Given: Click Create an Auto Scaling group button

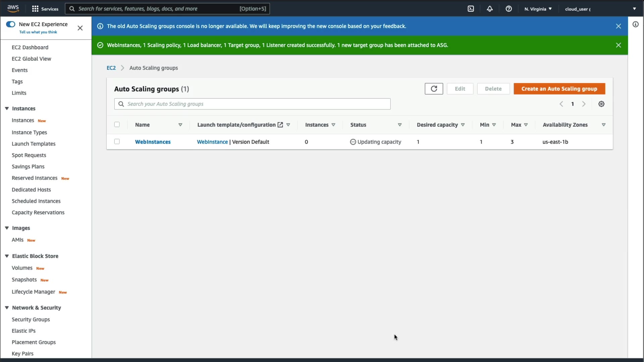Looking at the screenshot, I should coord(559,89).
